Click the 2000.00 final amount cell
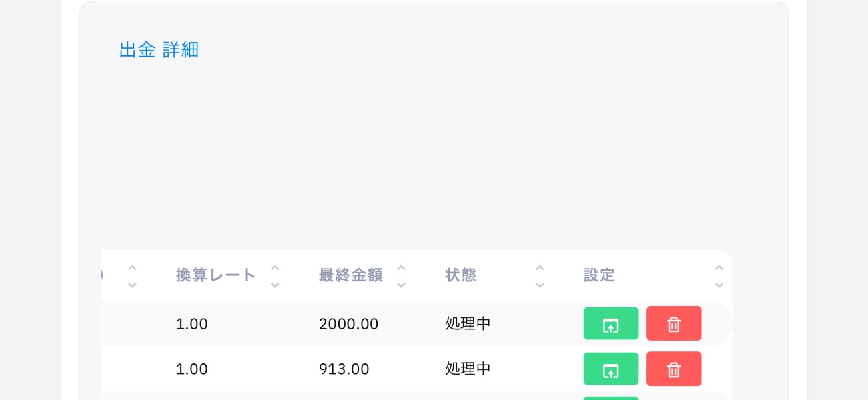 (x=348, y=324)
